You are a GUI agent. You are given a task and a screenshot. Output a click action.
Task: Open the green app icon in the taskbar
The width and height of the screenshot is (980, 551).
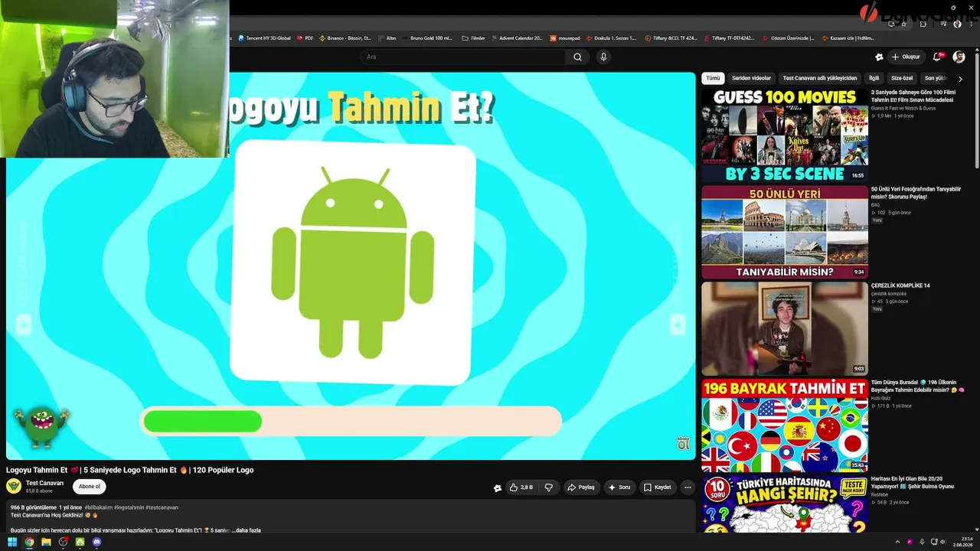pos(80,542)
